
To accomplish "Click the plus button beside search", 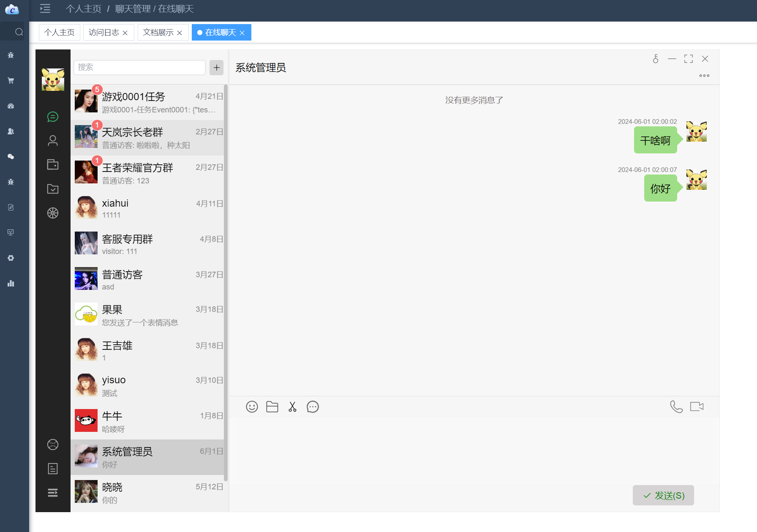I will (216, 68).
